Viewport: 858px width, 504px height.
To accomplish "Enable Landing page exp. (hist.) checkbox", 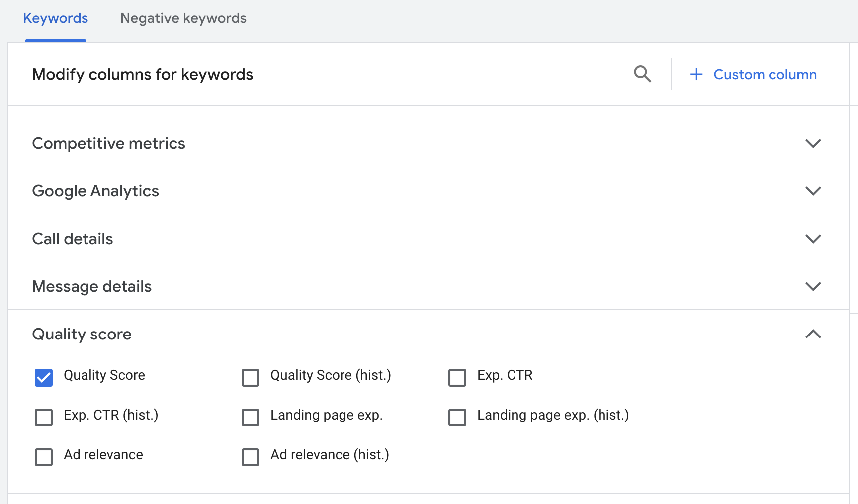I will pyautogui.click(x=457, y=417).
